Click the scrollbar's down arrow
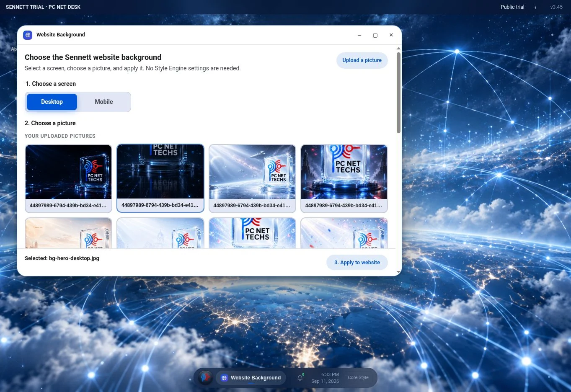Image resolution: width=571 pixels, height=392 pixels. tap(398, 272)
